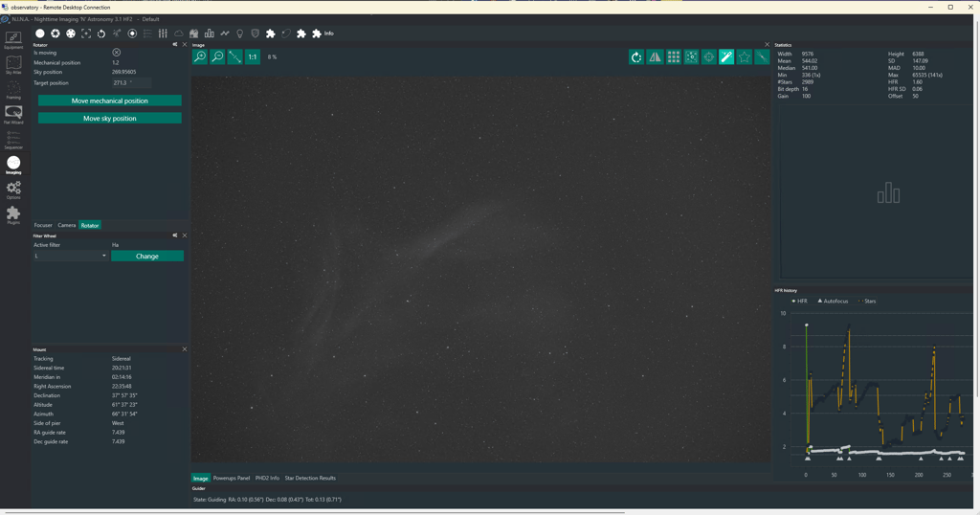
Task: Switch to the Focuser tab
Action: pyautogui.click(x=43, y=225)
